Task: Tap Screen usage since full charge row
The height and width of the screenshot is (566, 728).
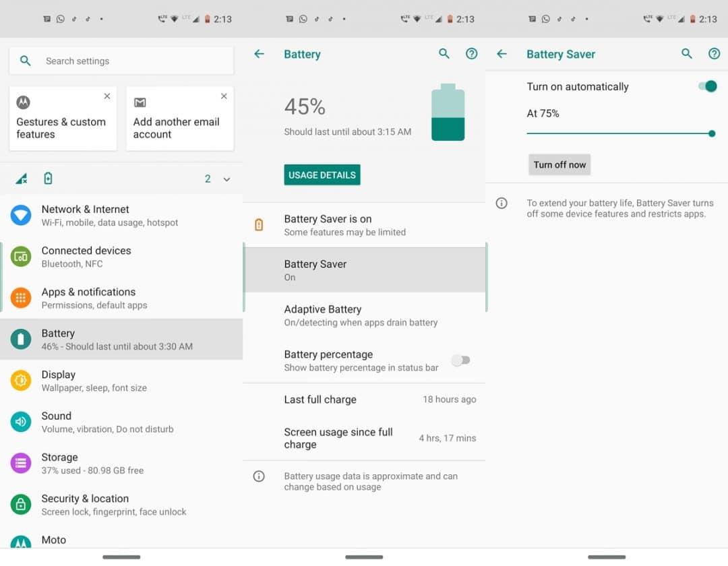Action: 364,438
